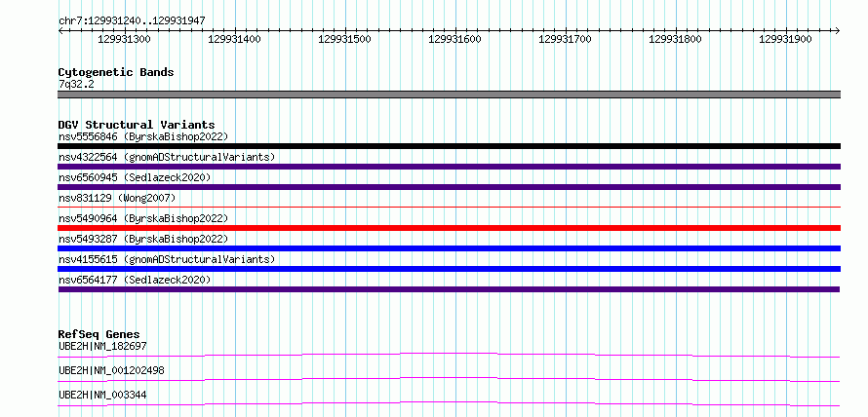The image size is (868, 417).
Task: Click the purple nsv4322564 variant bar
Action: click(x=449, y=167)
